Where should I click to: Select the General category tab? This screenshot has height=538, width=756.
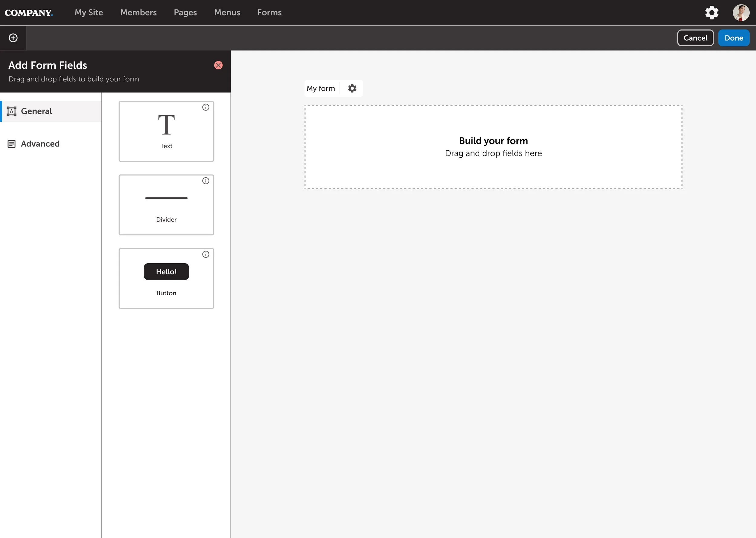click(36, 111)
